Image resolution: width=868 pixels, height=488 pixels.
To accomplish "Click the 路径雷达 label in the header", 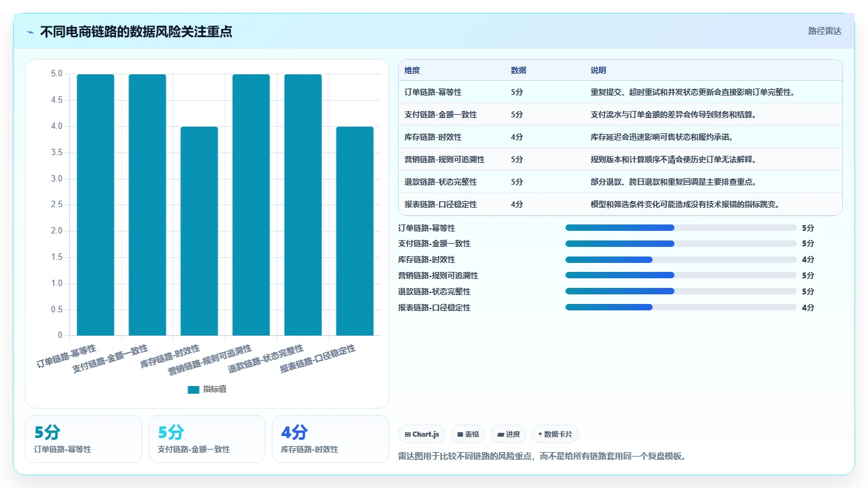I will tap(824, 31).
